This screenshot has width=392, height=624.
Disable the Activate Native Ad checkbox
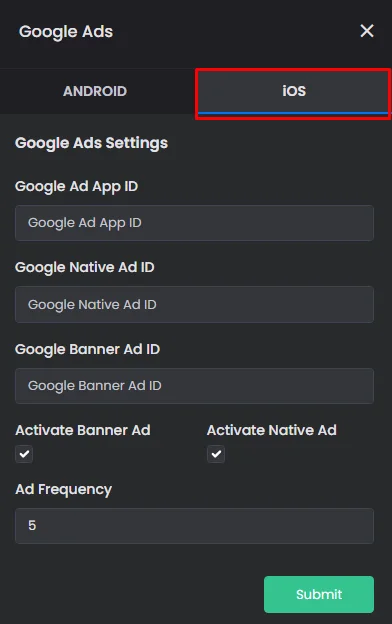216,454
